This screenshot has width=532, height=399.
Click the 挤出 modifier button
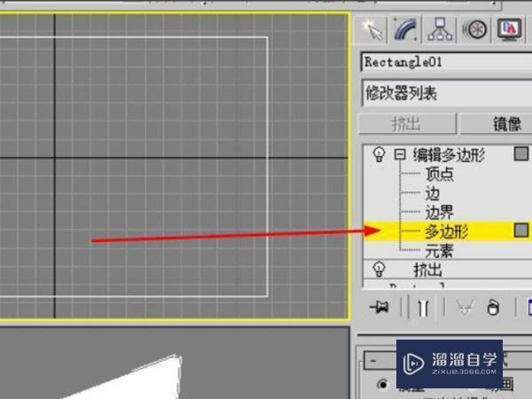point(407,123)
